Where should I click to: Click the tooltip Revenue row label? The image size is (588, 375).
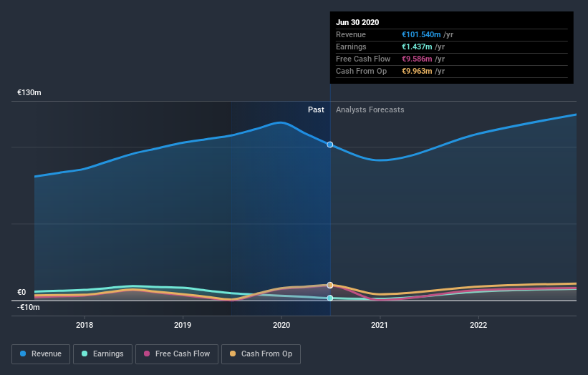[351, 34]
